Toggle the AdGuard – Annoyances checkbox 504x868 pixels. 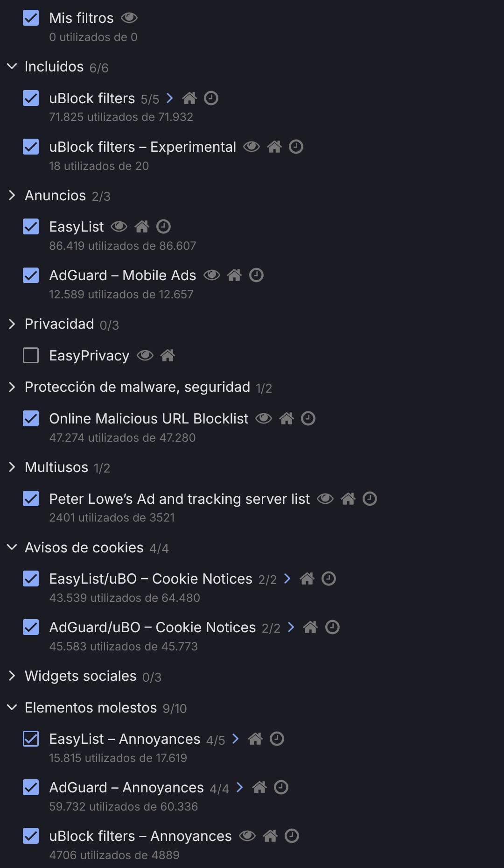click(31, 787)
